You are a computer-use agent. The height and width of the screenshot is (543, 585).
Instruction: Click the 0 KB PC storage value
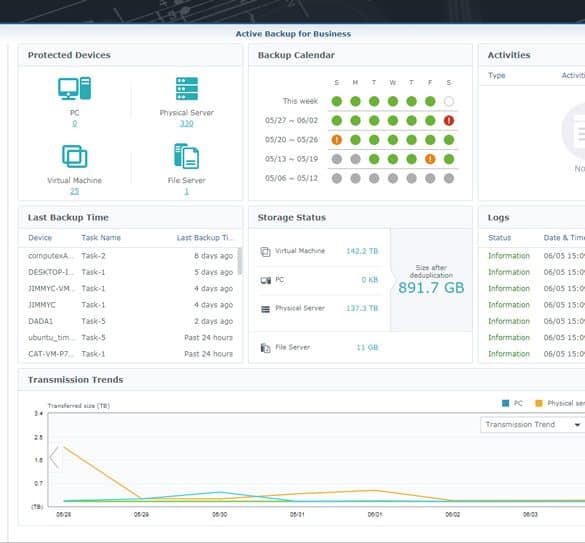pyautogui.click(x=370, y=280)
